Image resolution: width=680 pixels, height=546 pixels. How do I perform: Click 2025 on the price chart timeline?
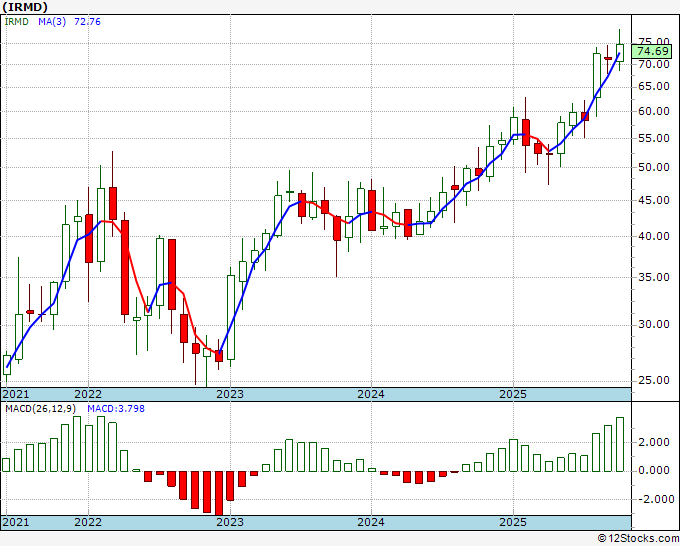(x=513, y=394)
